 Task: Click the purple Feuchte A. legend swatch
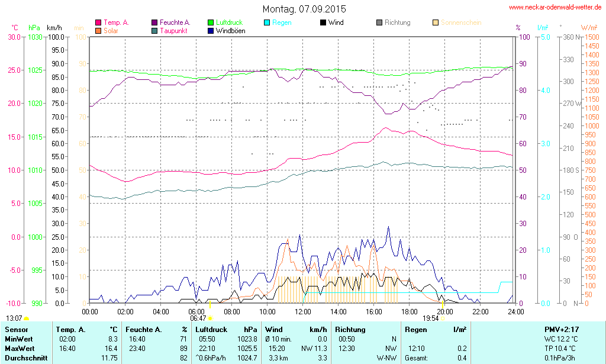point(155,22)
